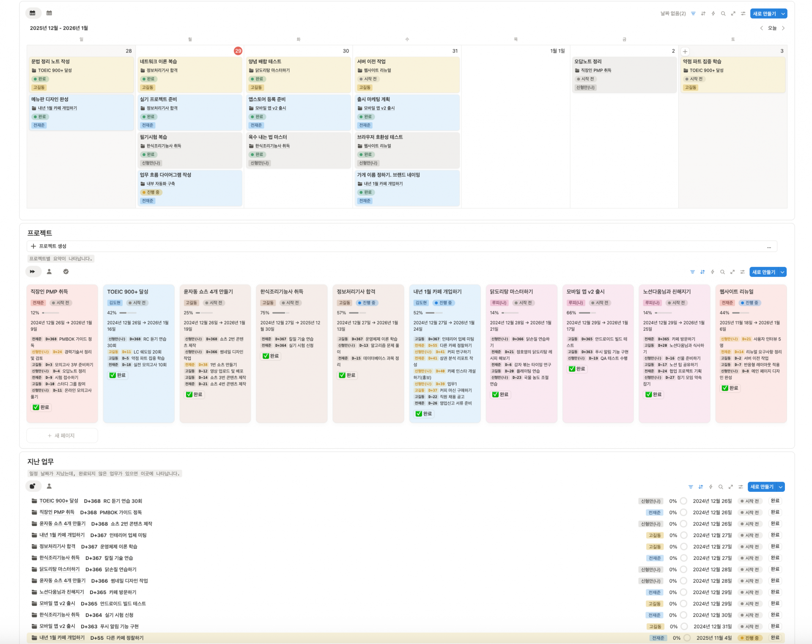This screenshot has width=812, height=644.
Task: Open view settings in 지난 업무 toolbar
Action: (741, 487)
